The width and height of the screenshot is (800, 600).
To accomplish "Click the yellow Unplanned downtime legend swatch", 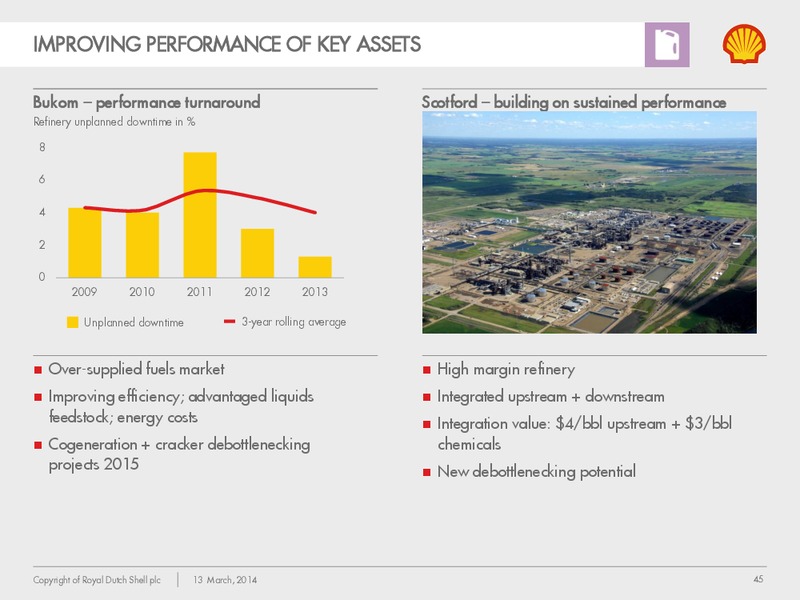I will 72,322.
